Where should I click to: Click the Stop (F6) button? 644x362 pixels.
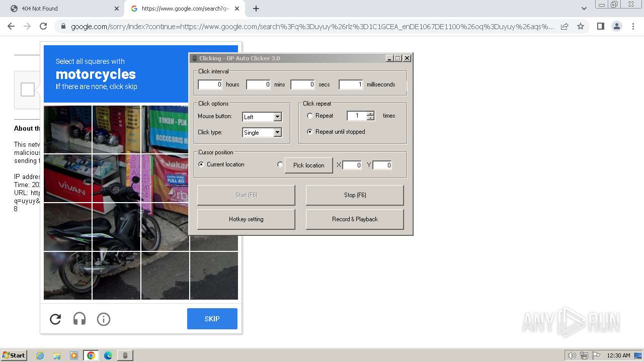tap(355, 195)
